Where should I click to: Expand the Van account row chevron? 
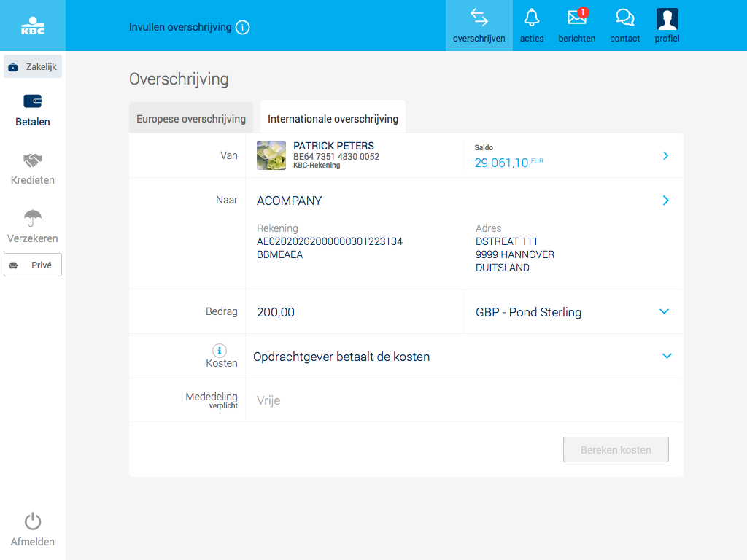tap(665, 155)
